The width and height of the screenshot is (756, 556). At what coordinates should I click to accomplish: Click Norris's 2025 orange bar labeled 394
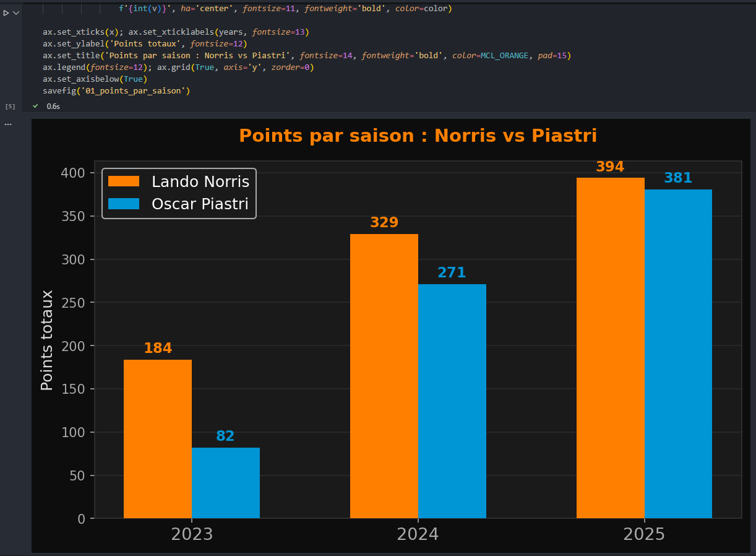point(611,348)
